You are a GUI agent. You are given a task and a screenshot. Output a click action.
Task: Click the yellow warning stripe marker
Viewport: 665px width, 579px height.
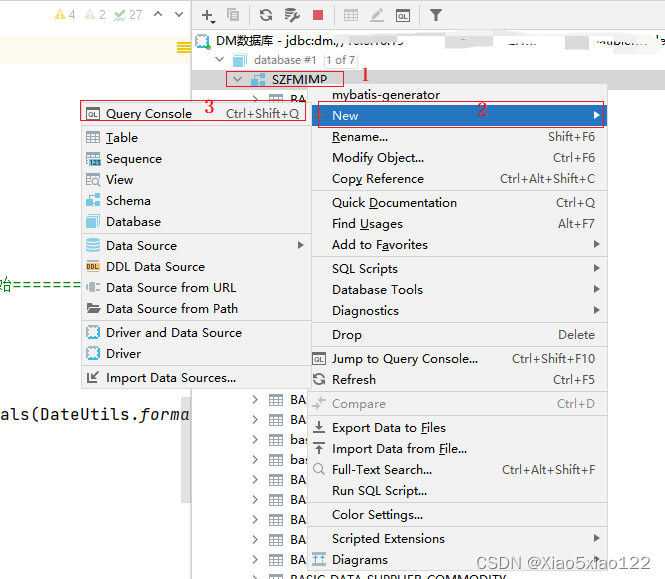[x=184, y=47]
